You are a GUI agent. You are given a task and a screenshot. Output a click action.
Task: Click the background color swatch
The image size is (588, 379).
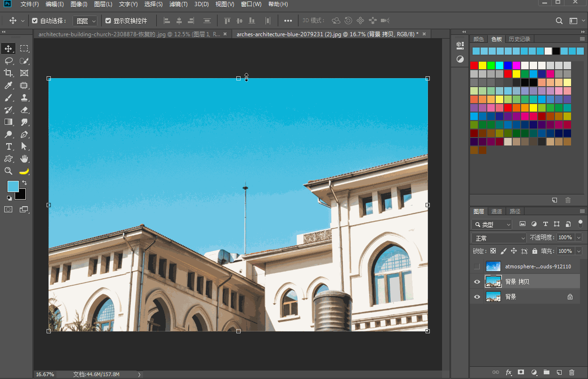pyautogui.click(x=21, y=194)
